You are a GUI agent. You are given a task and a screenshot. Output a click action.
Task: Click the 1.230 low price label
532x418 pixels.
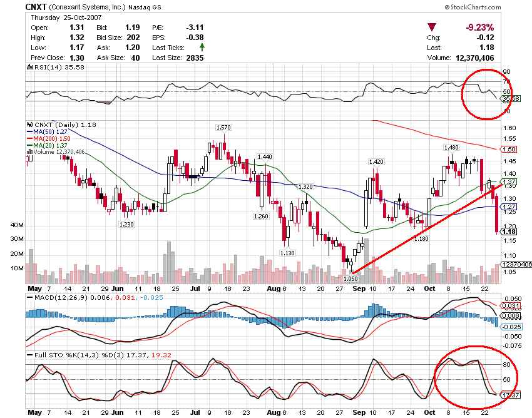pos(126,224)
